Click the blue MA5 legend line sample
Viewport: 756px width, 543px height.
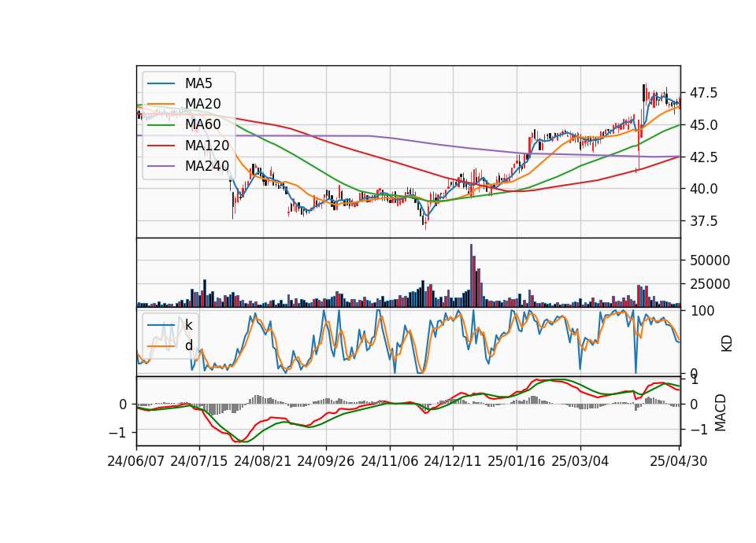[161, 84]
